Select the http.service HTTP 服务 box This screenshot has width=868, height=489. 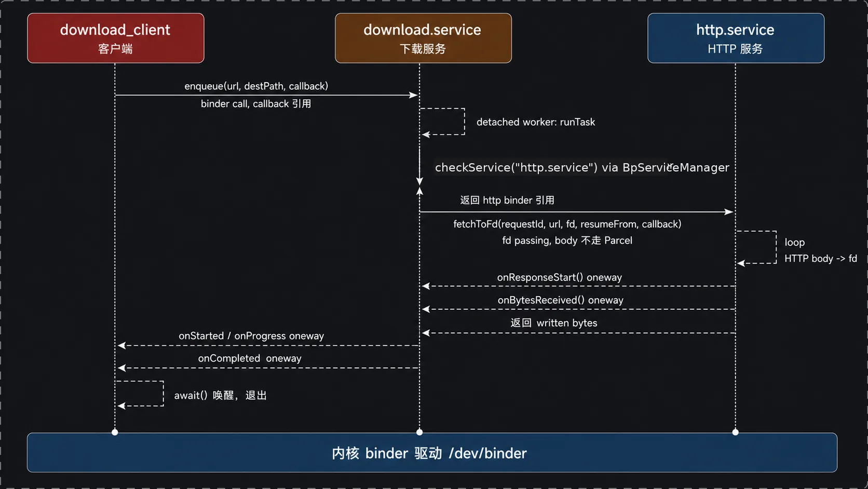(736, 38)
